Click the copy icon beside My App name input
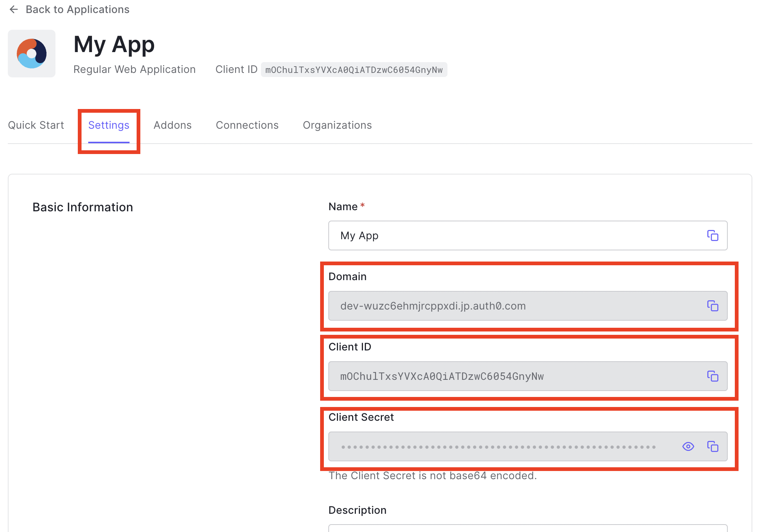 coord(713,235)
